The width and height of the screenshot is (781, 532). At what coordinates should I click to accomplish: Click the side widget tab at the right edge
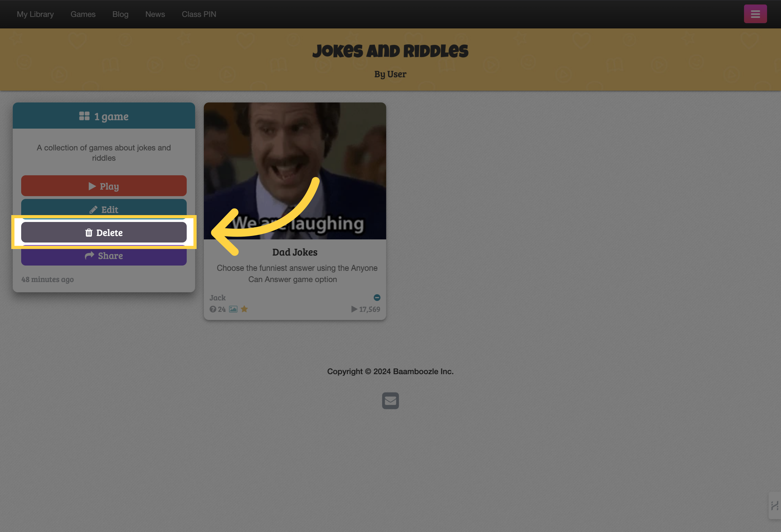click(x=774, y=506)
